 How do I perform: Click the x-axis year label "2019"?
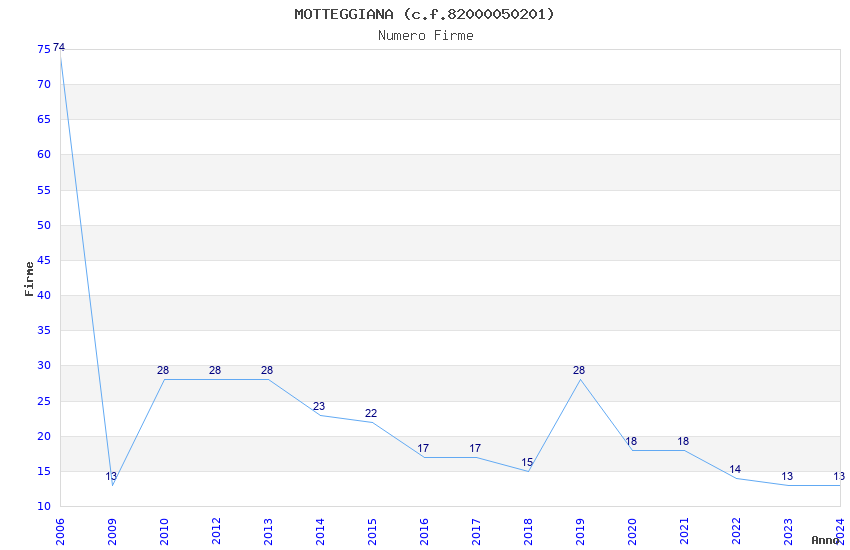coord(581,532)
